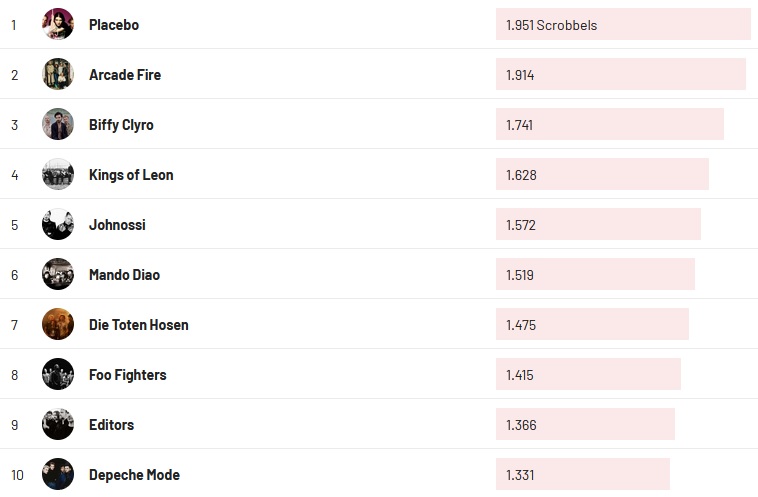This screenshot has width=758, height=497.
Task: Click the Biffy Clyro name link
Action: [x=121, y=125]
